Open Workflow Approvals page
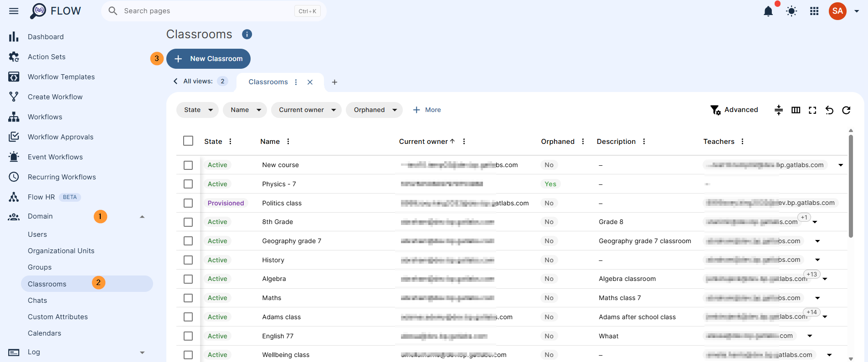The image size is (868, 362). click(x=61, y=137)
